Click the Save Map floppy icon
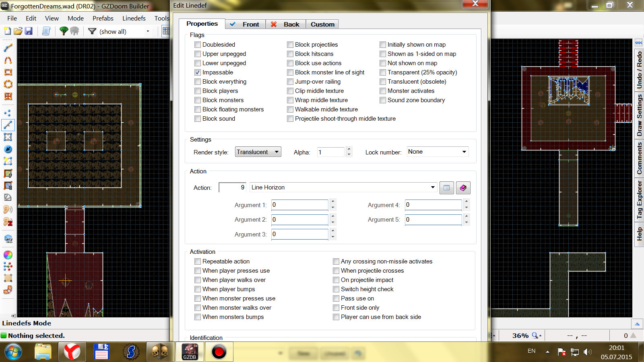 pos(28,31)
